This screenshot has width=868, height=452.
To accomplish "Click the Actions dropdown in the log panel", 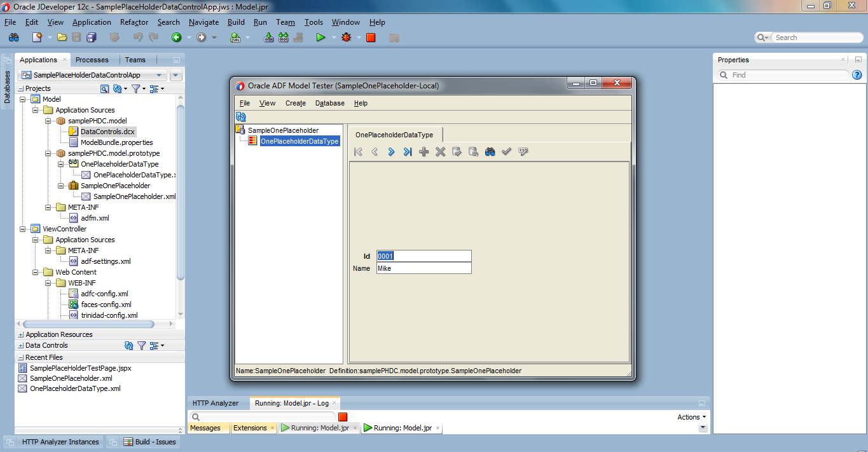I will tap(691, 416).
